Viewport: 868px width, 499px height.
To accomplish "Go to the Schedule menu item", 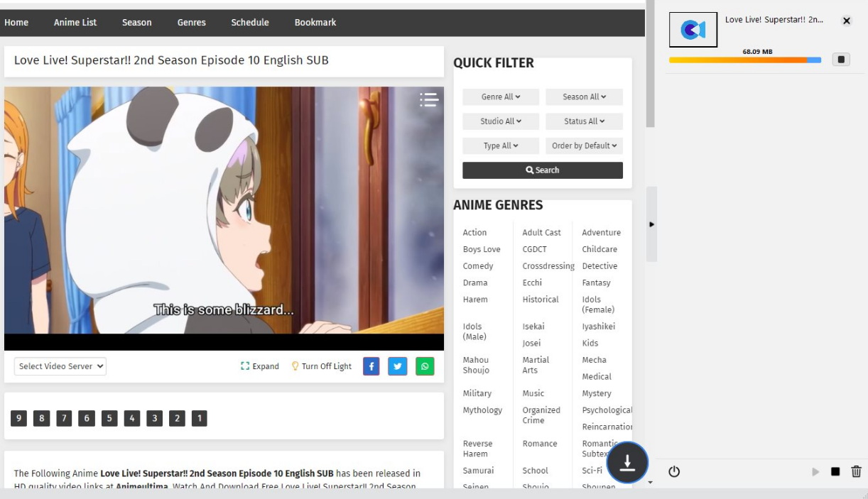I will [249, 22].
